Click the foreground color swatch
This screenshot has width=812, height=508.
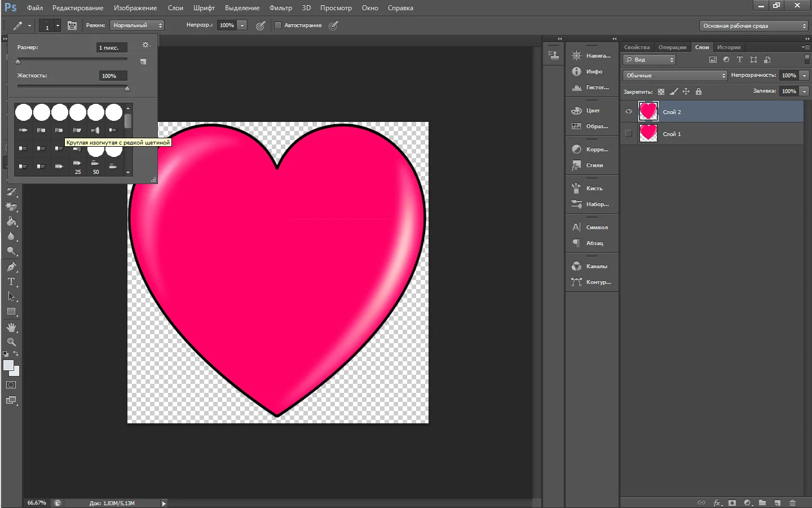[8, 366]
